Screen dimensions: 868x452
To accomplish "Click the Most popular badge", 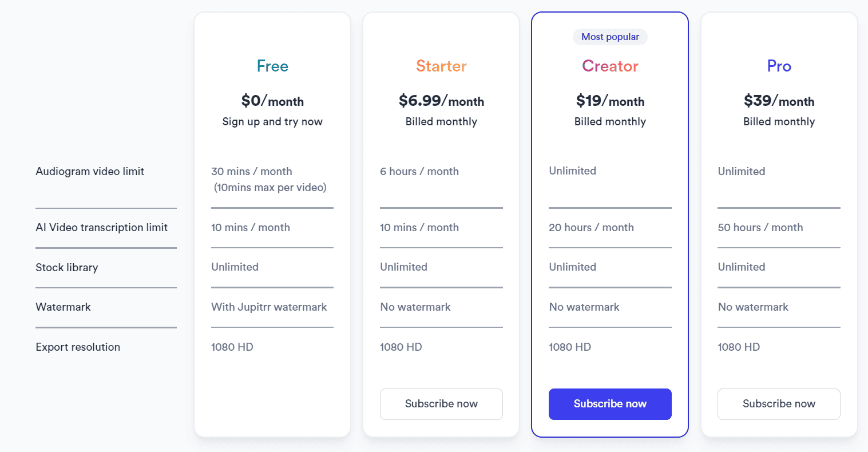I will click(x=610, y=37).
